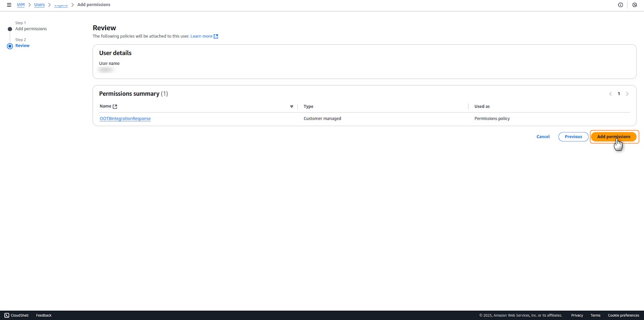644x320 pixels.
Task: Click the info icon in top bar
Action: pyautogui.click(x=620, y=5)
